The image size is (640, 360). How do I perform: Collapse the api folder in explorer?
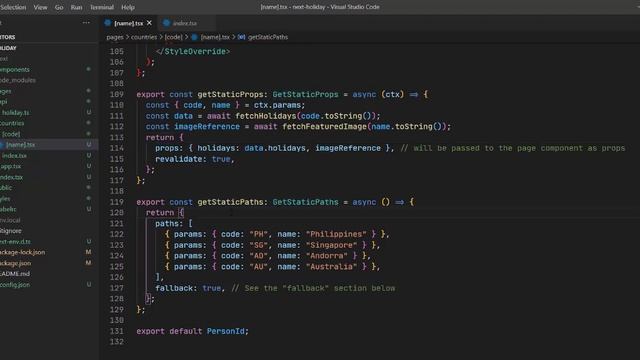tap(4, 102)
